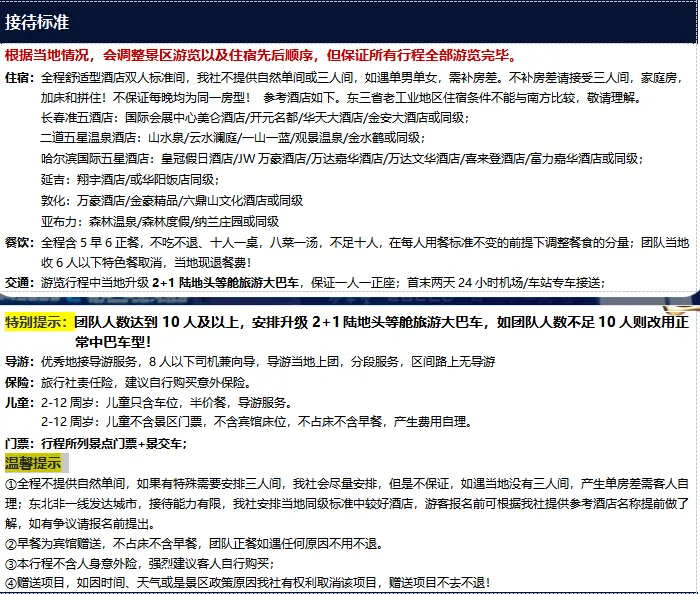Click text 东三省老工业地区住宿条件不能与南方比较

(462, 97)
